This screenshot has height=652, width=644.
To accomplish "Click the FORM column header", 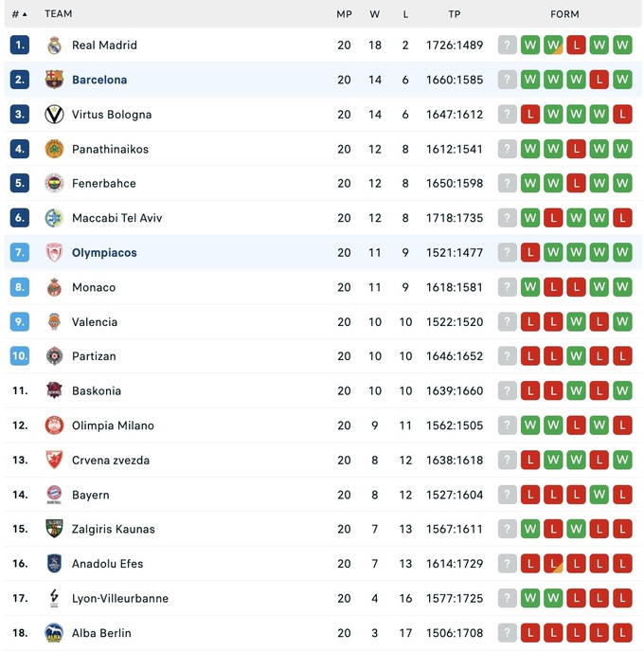I will click(x=564, y=14).
